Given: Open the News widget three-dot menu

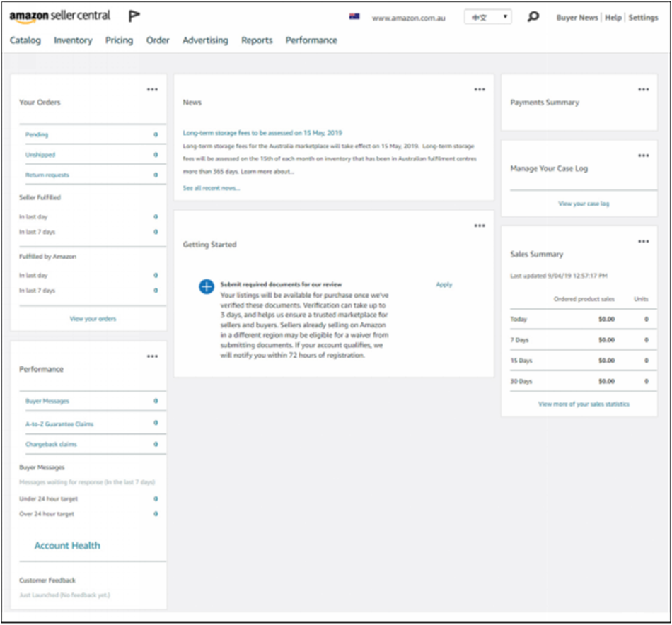Looking at the screenshot, I should (480, 90).
